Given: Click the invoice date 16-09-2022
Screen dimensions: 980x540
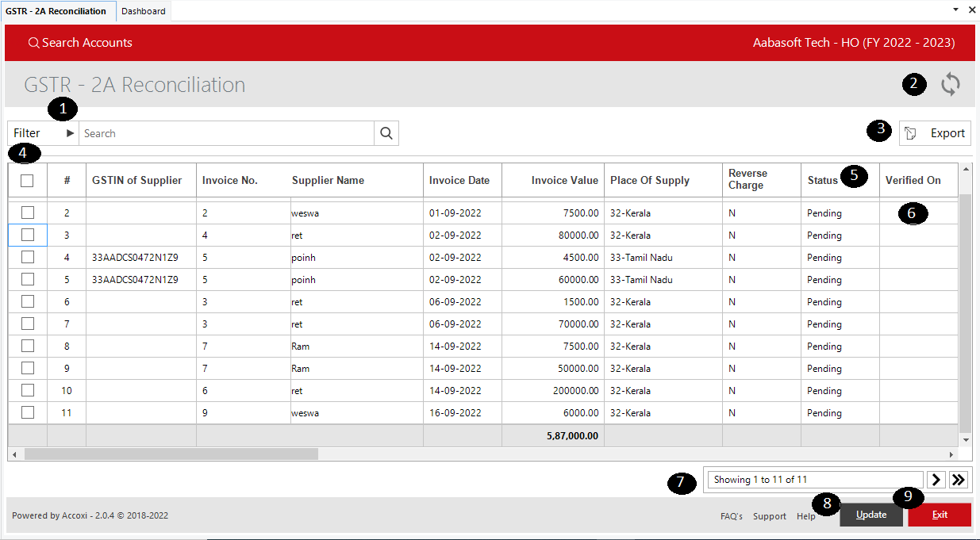Looking at the screenshot, I should pyautogui.click(x=455, y=413).
